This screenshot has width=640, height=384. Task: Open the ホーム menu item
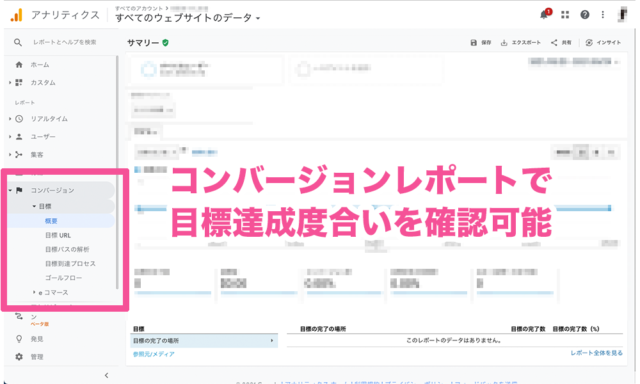(x=40, y=64)
